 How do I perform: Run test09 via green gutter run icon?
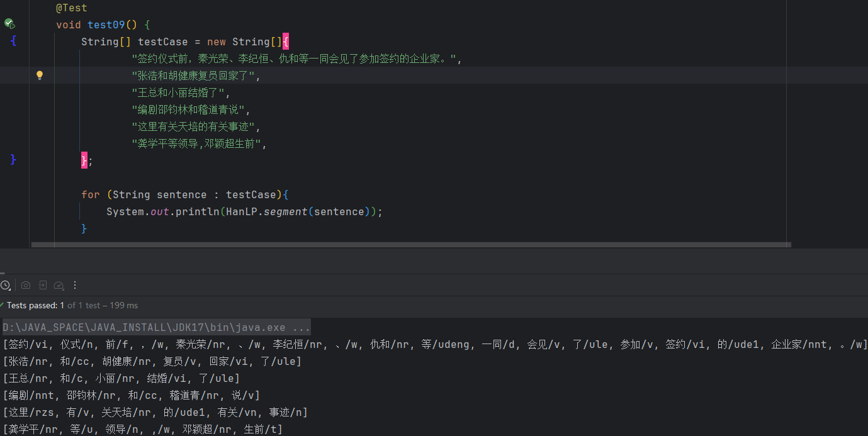click(x=9, y=24)
